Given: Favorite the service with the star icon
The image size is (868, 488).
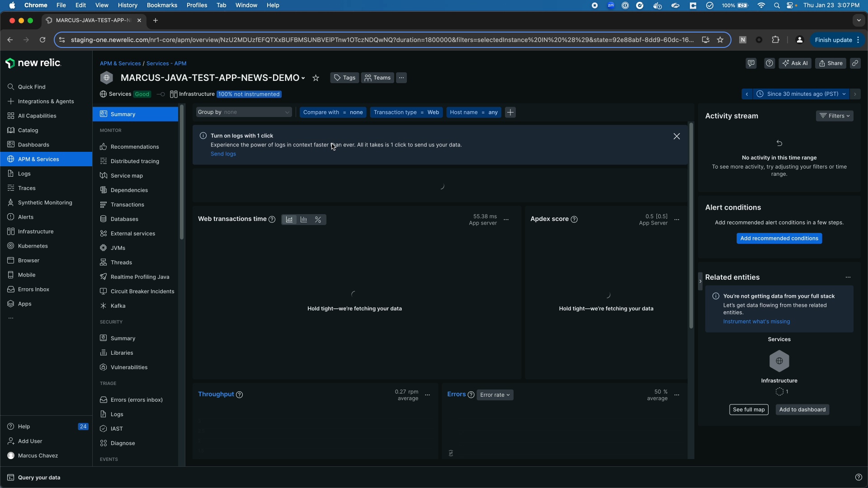Looking at the screenshot, I should coord(316,78).
